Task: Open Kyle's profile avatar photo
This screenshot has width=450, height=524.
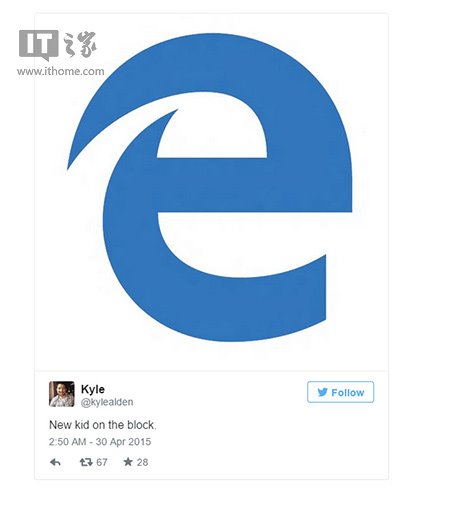Action: (x=62, y=394)
